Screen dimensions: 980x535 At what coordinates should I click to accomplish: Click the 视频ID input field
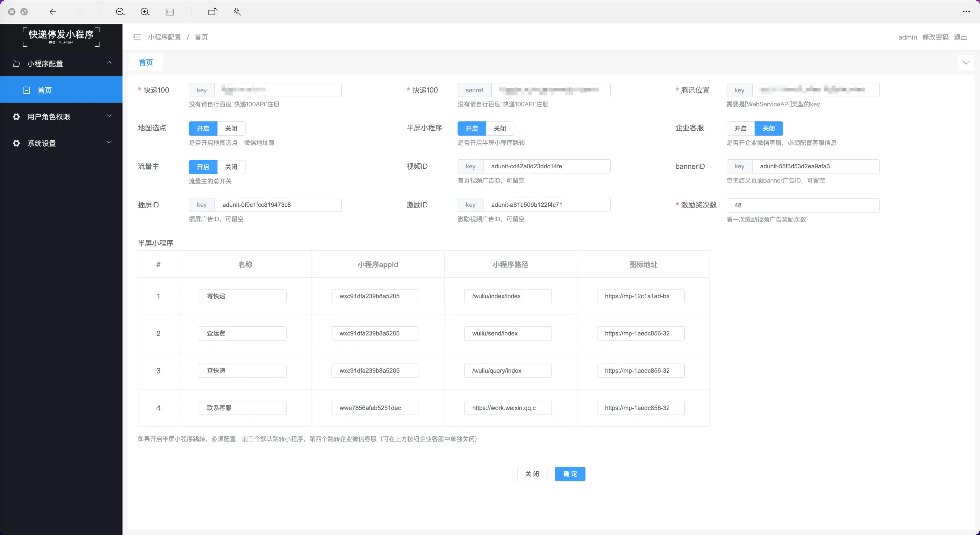pos(547,166)
